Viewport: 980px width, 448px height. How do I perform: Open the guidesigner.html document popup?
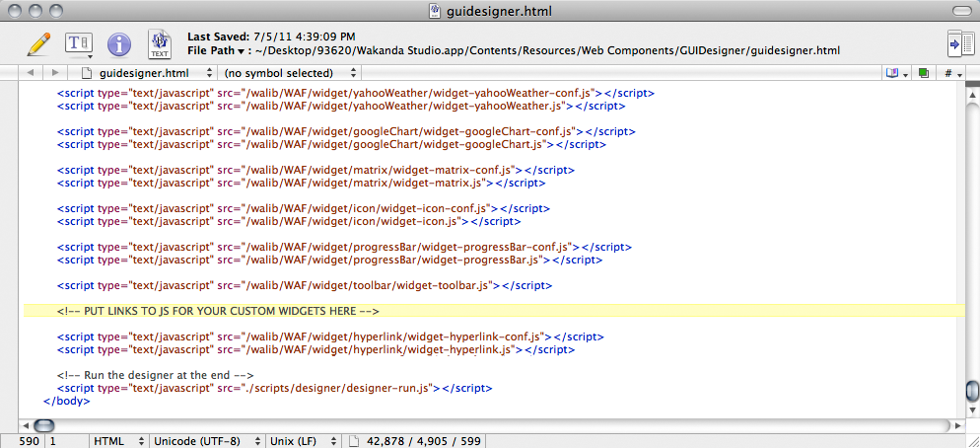147,73
